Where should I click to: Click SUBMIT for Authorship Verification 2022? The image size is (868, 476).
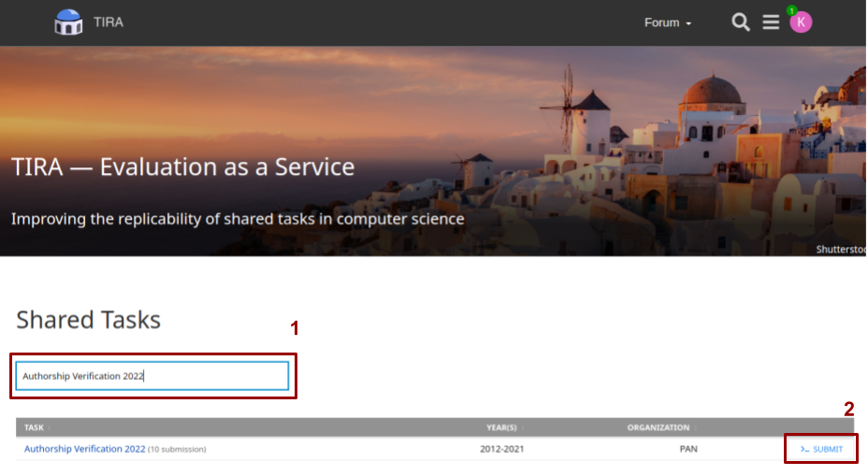coord(821,449)
